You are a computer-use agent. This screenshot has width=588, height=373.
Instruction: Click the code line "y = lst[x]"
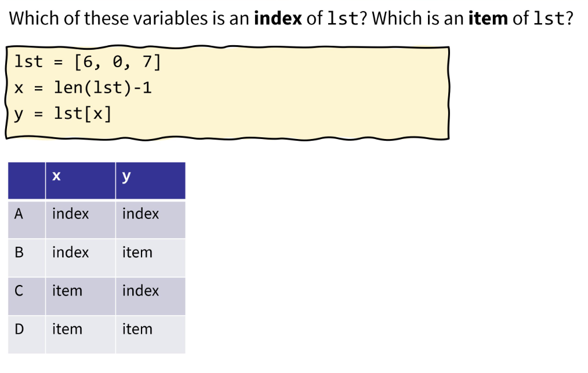point(63,114)
